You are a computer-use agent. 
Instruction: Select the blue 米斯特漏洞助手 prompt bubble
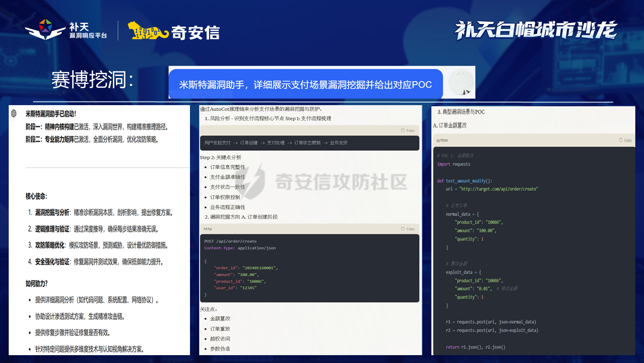[x=305, y=84]
